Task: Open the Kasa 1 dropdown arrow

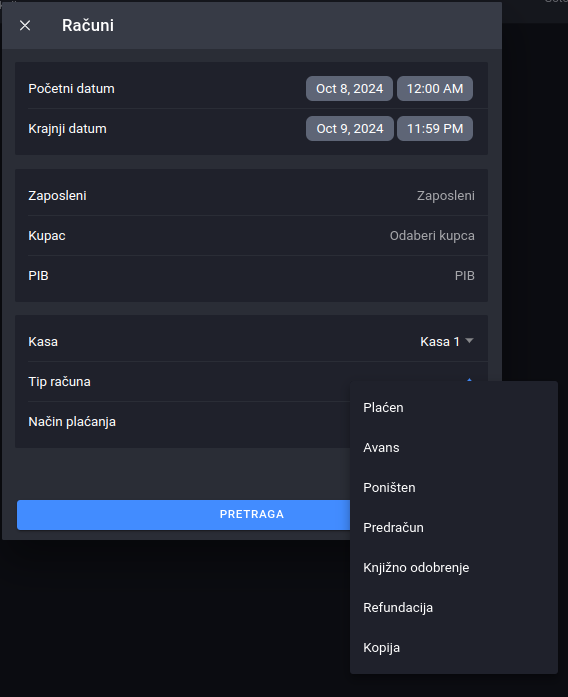Action: coord(469,341)
